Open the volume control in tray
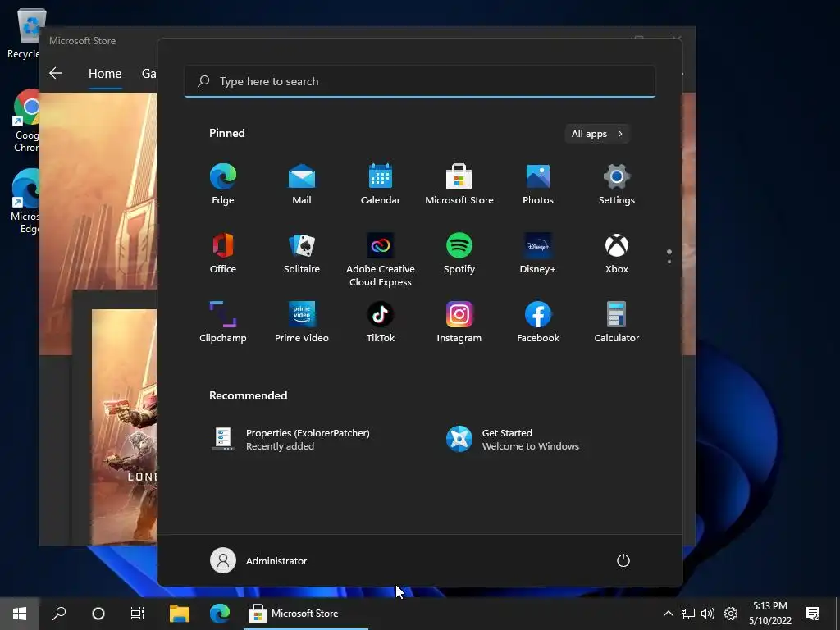Viewport: 840px width, 630px height. pos(708,614)
